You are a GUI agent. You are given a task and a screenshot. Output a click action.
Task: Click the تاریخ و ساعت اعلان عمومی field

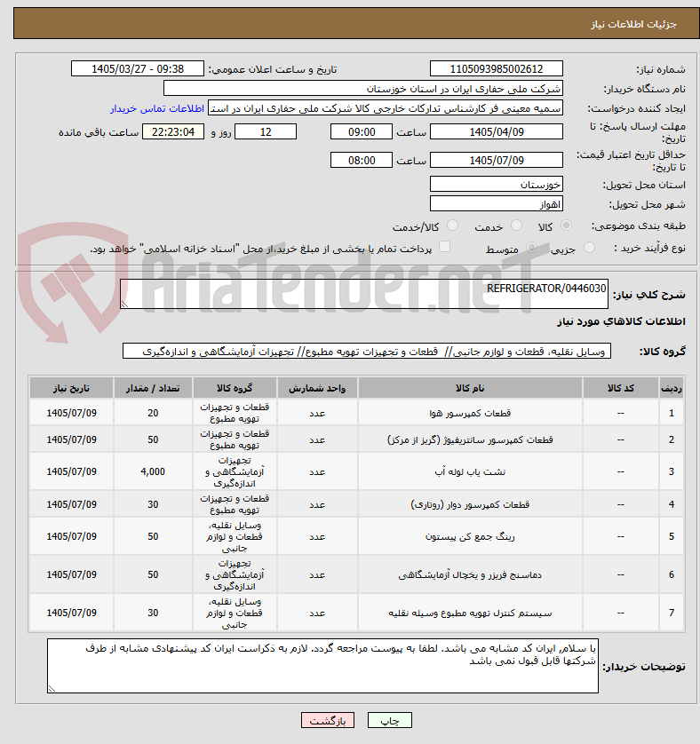[x=138, y=68]
